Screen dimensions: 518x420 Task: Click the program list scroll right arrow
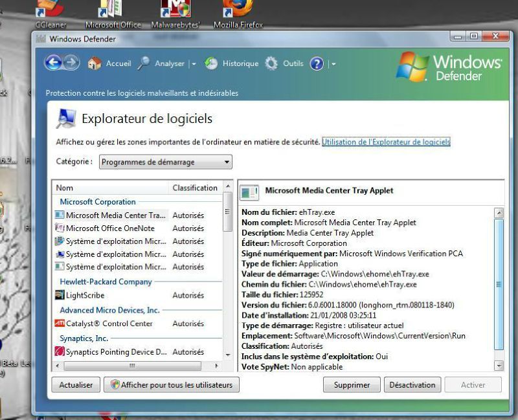[217, 366]
